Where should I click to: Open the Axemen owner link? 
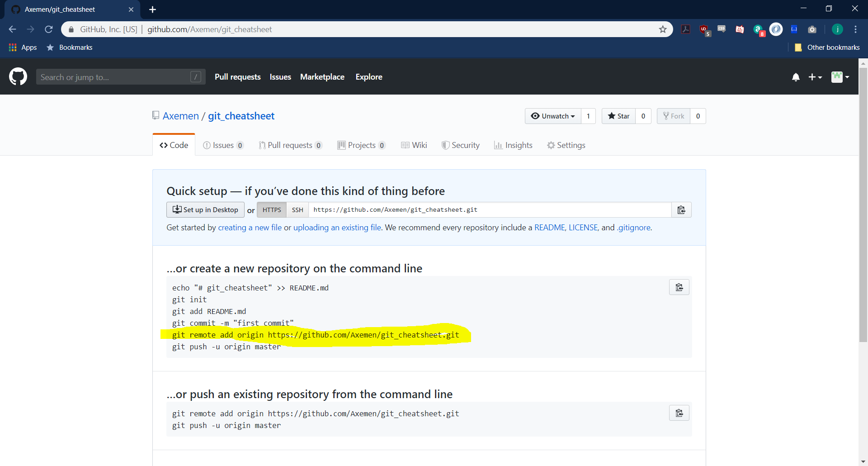pos(181,116)
